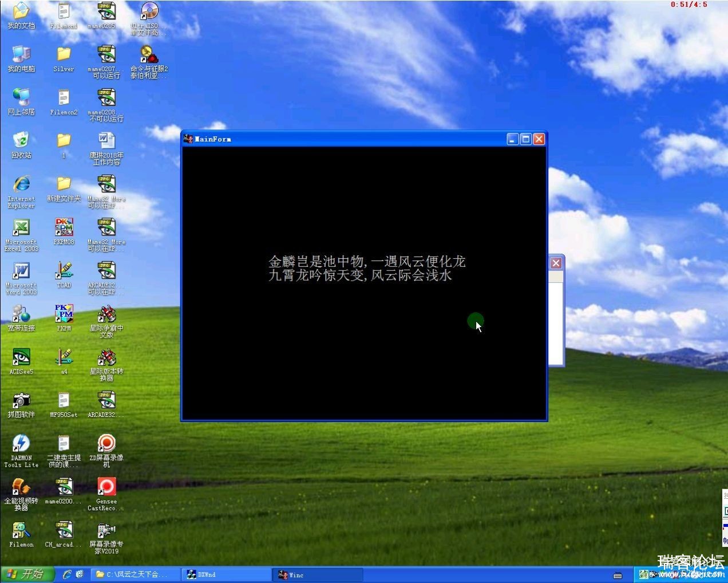This screenshot has height=583, width=728.
Task: Launch the ACDSee5 shortcut
Action: 21,361
